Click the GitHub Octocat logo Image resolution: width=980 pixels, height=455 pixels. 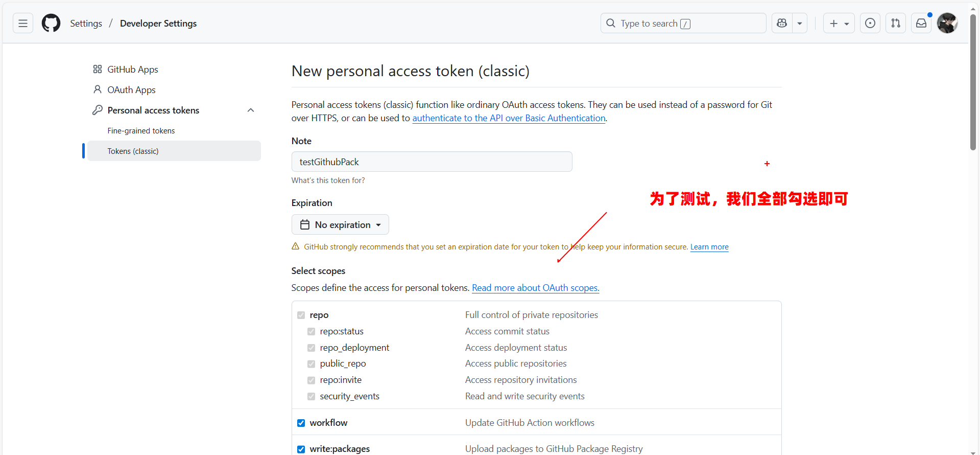pos(51,24)
